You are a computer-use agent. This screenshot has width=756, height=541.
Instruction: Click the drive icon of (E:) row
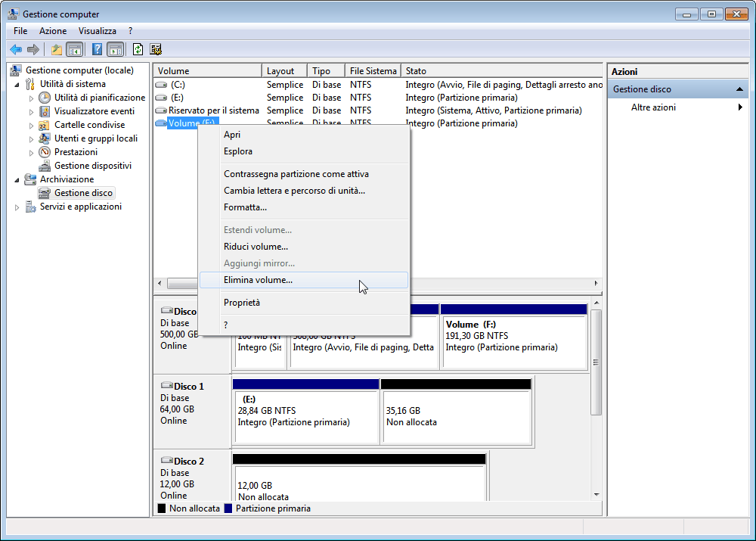[161, 98]
